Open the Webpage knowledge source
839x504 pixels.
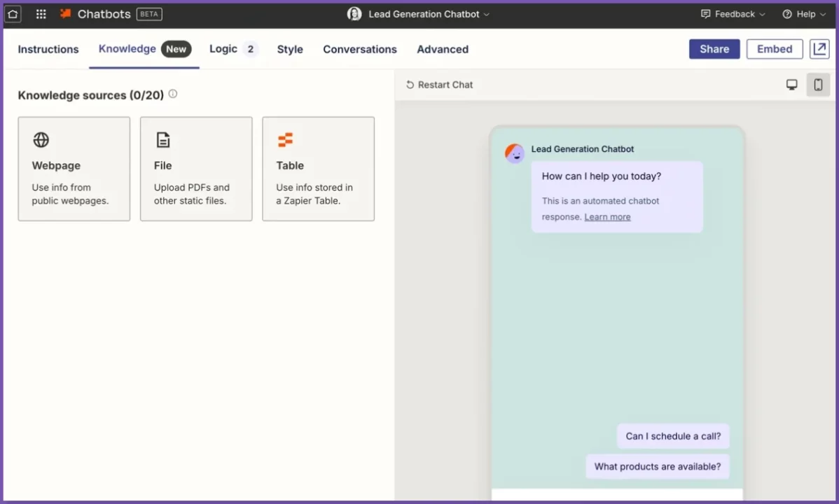click(74, 168)
